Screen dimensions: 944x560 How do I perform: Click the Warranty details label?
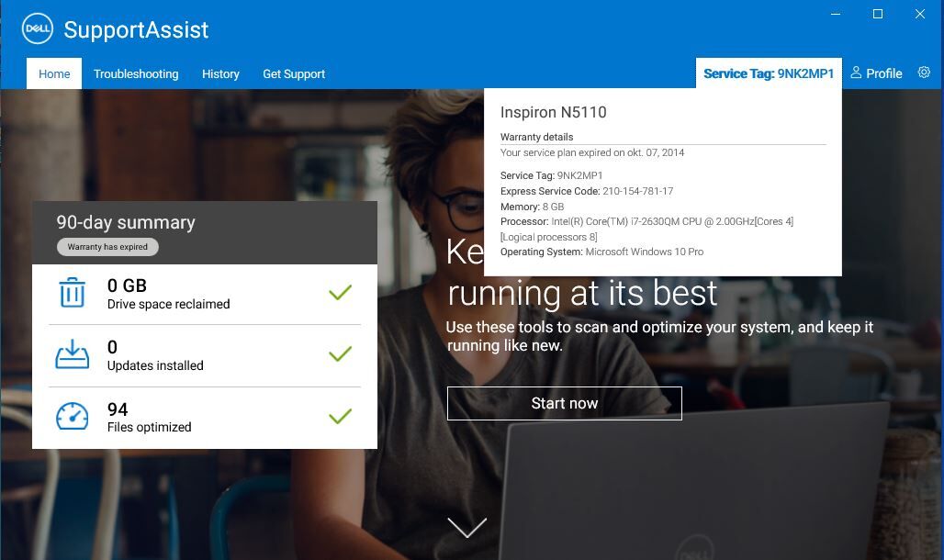(x=536, y=137)
